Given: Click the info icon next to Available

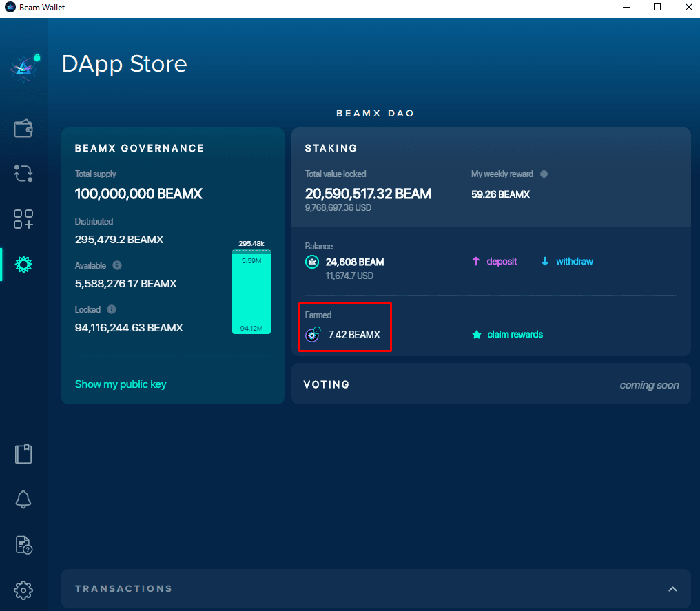Looking at the screenshot, I should [x=117, y=265].
